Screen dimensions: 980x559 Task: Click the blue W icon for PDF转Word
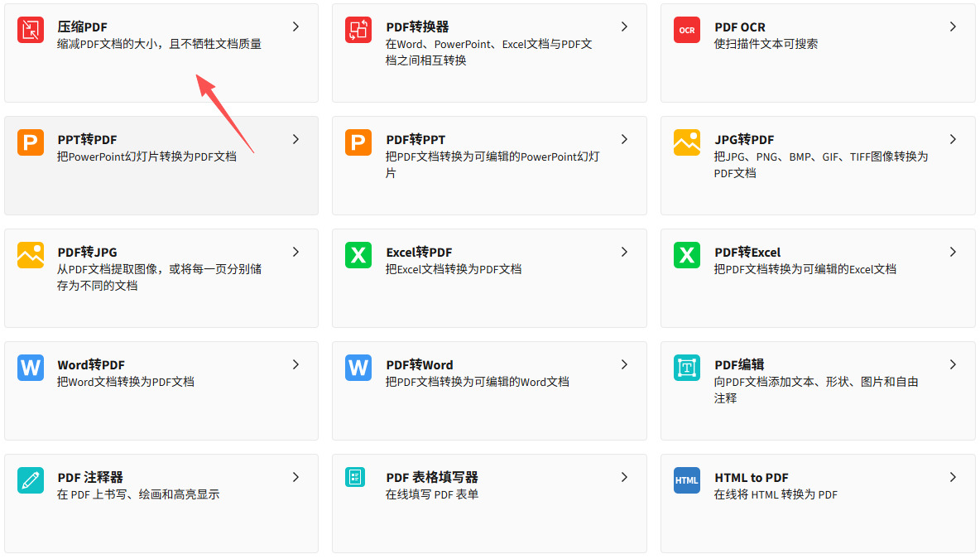(x=358, y=368)
